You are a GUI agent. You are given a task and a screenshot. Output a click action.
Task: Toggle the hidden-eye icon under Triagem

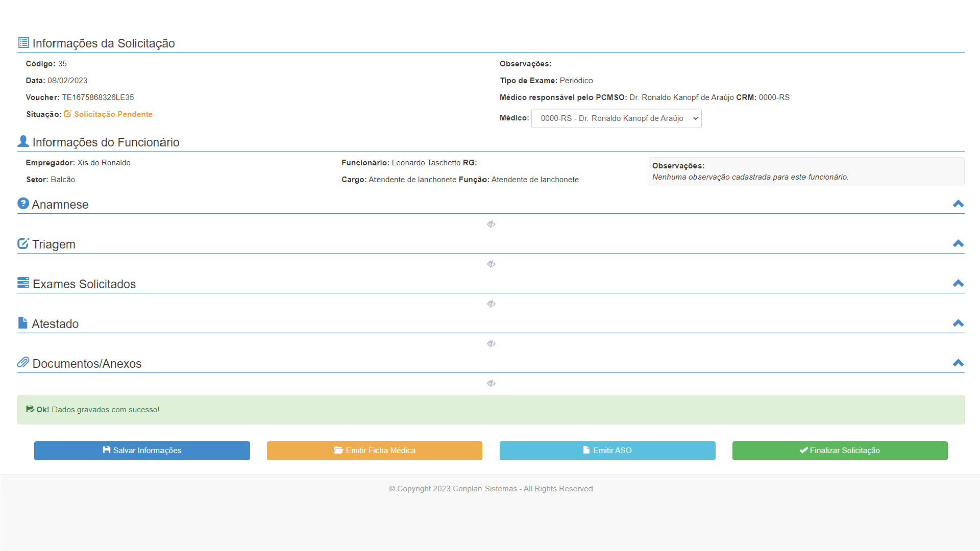[x=491, y=264]
